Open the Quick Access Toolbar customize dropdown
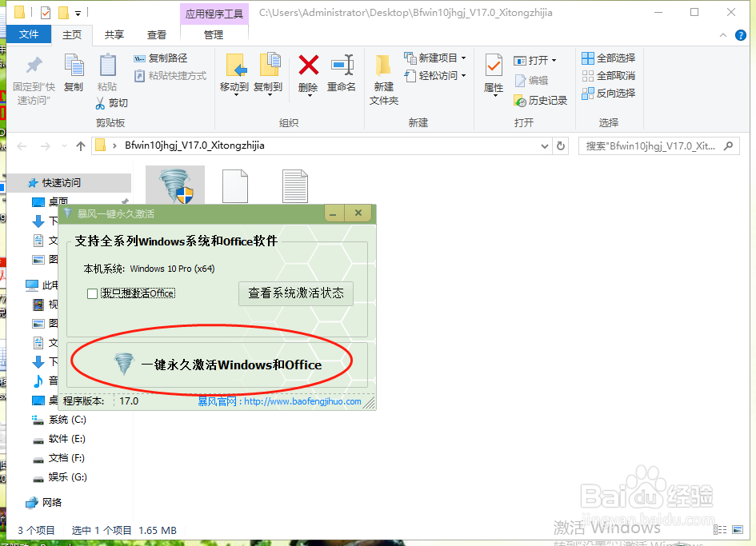 [x=78, y=13]
